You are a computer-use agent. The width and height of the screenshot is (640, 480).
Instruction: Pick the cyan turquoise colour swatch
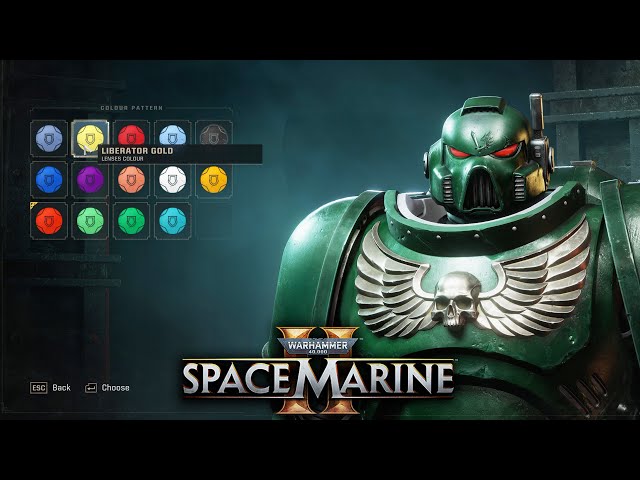tap(173, 221)
